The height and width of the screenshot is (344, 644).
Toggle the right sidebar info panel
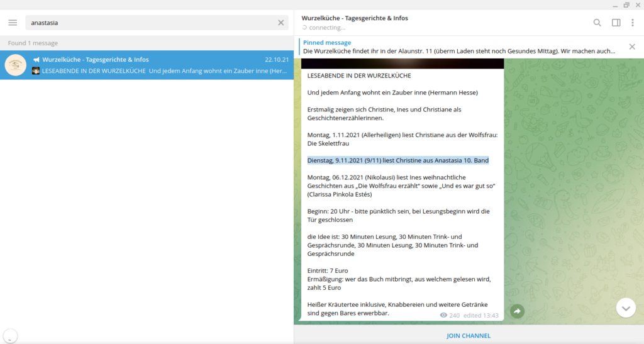(616, 23)
